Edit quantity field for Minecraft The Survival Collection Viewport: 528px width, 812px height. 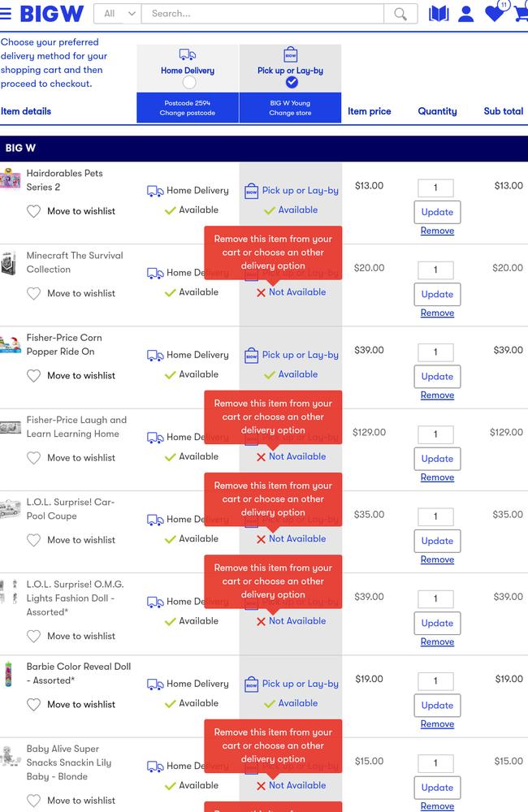435,270
